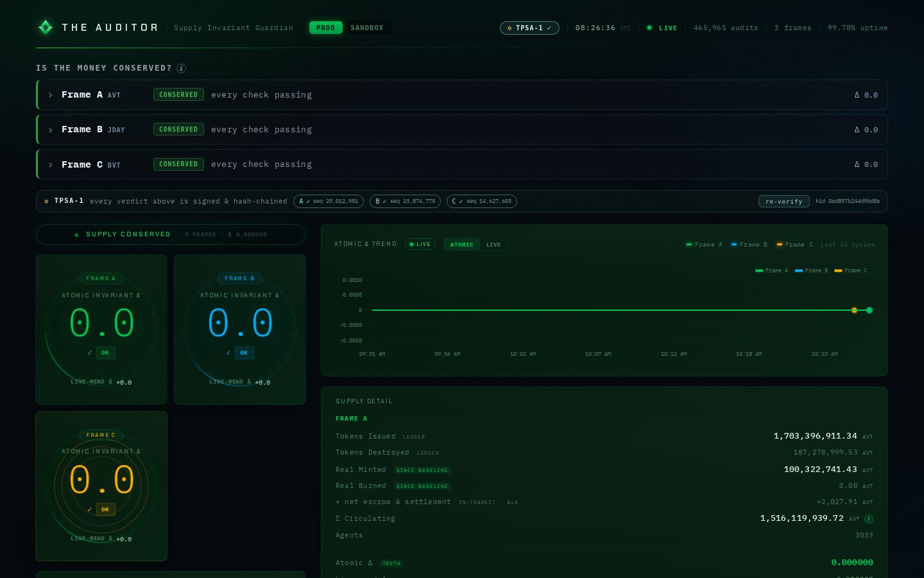Toggle Frame A series in legend beside "Last 34 cycles"
The height and width of the screenshot is (578, 924).
click(x=704, y=245)
